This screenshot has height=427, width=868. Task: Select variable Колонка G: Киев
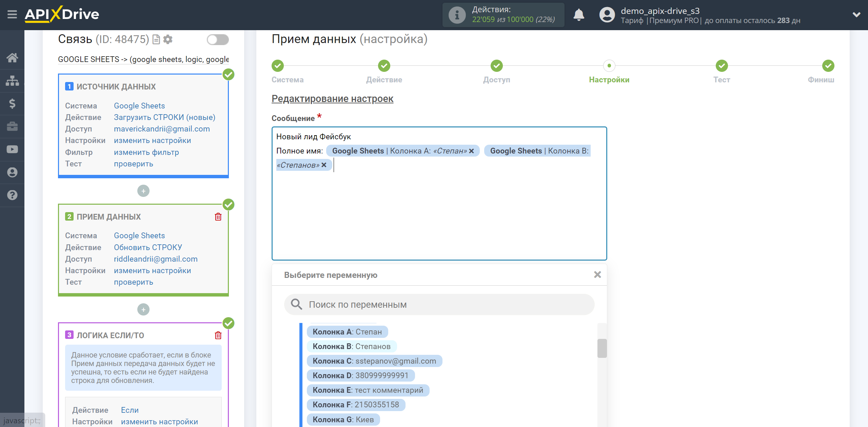[x=343, y=420]
